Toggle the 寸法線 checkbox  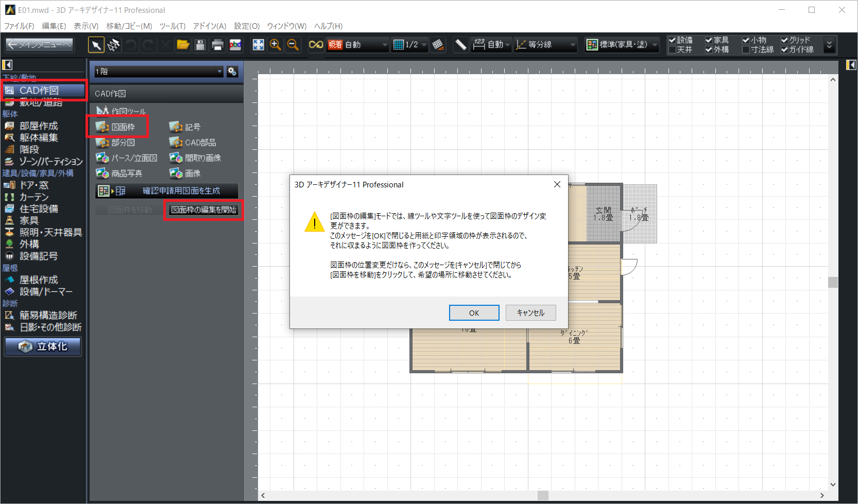pos(746,50)
